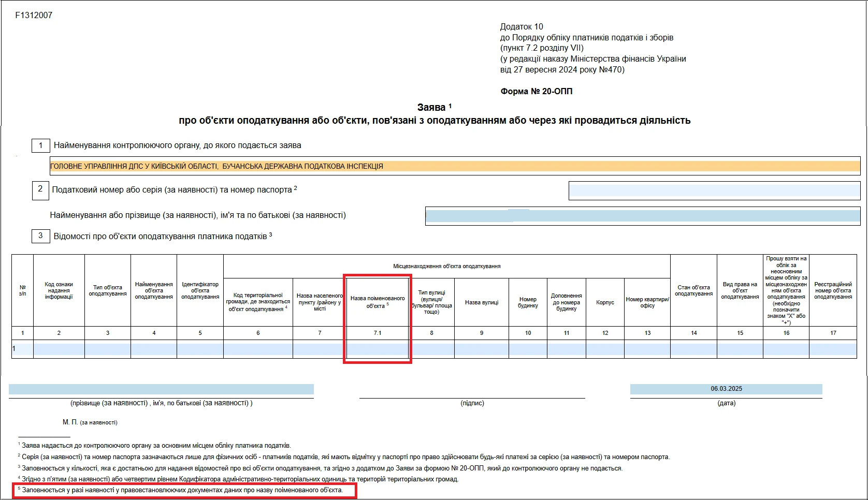This screenshot has height=500, width=868.
Task: Click the date field showing 06.03.2025
Action: coord(726,389)
